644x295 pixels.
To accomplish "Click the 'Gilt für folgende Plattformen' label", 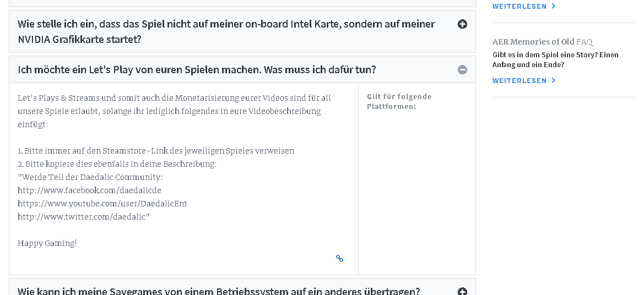I will click(x=399, y=101).
